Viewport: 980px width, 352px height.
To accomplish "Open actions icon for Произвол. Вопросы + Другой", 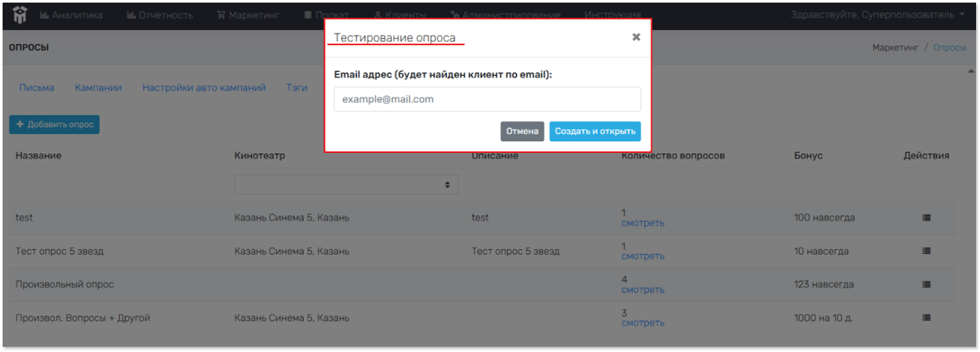I will click(926, 318).
